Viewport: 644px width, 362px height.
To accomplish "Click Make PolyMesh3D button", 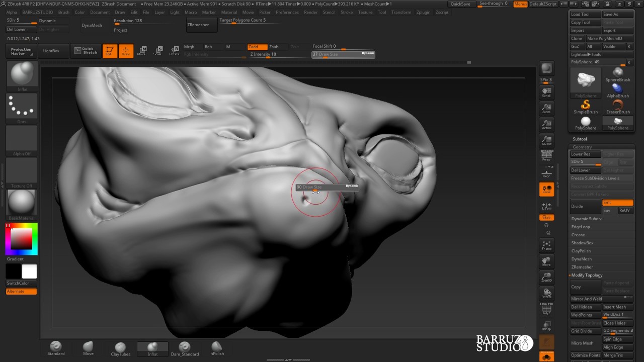I will pos(609,38).
